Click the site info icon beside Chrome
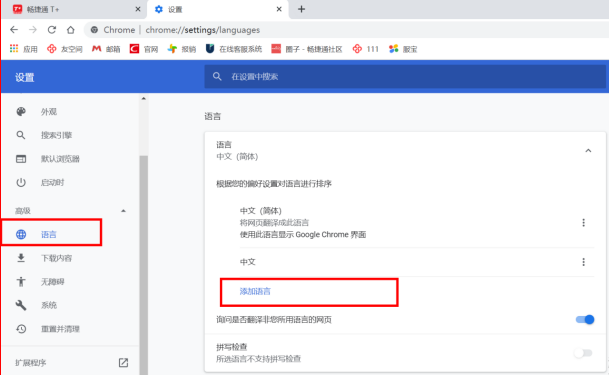The image size is (609, 375). pos(94,30)
